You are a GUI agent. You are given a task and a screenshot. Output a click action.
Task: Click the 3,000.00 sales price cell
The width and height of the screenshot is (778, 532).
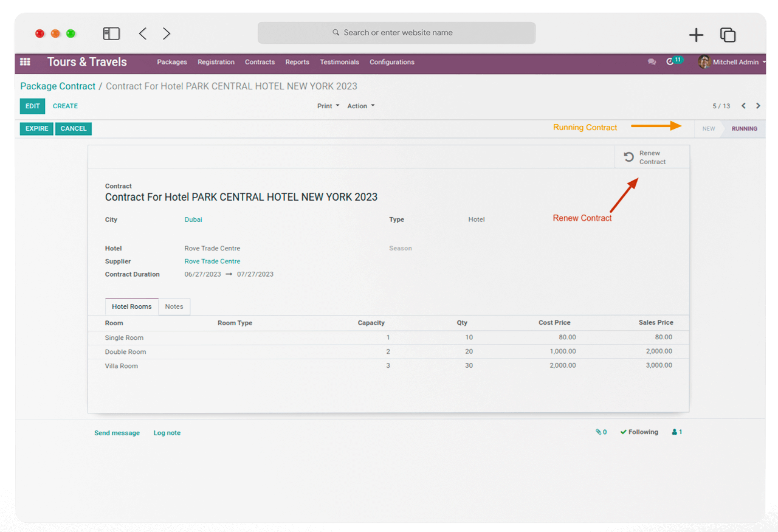point(659,365)
